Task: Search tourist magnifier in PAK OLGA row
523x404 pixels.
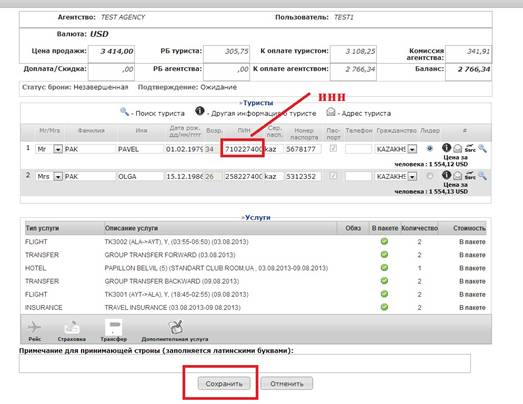Action: [482, 175]
